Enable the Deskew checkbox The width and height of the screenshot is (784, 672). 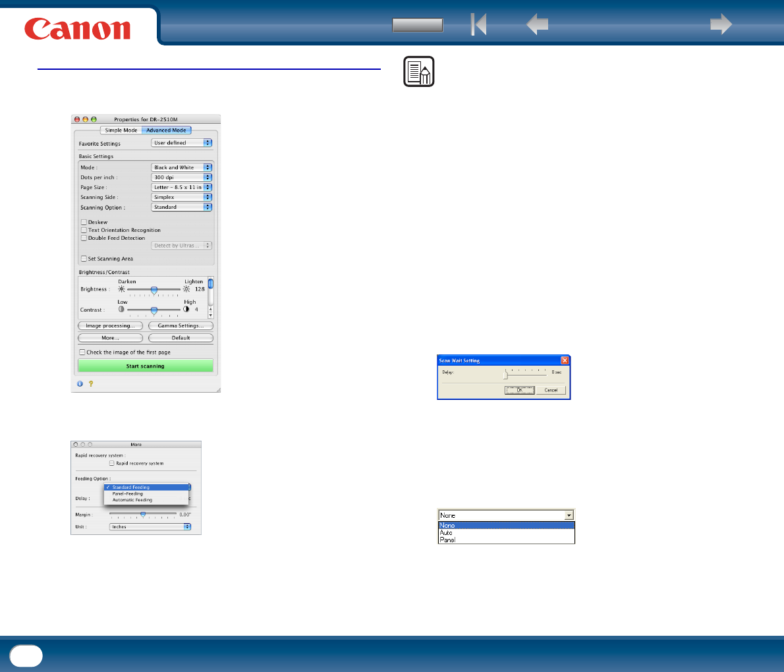point(84,222)
